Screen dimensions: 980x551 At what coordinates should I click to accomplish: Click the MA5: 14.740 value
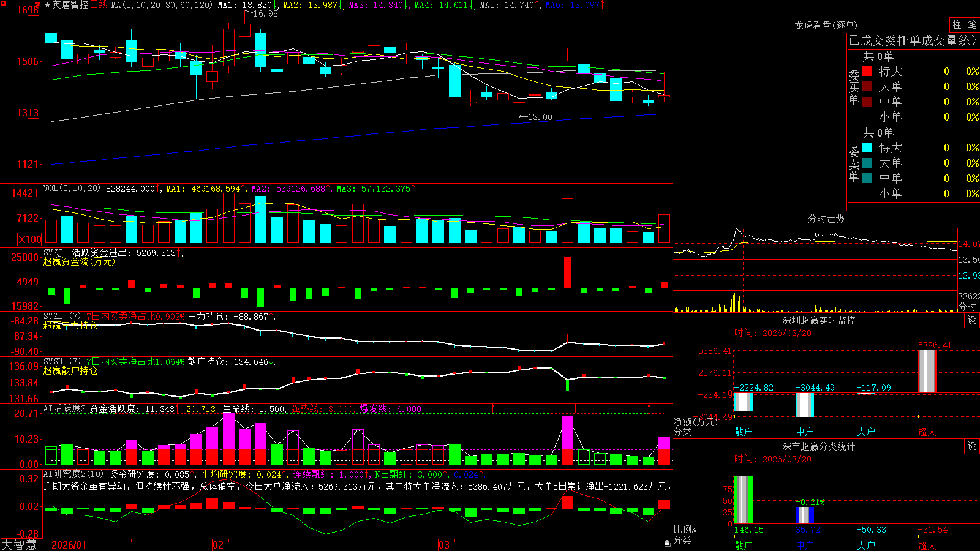tap(510, 5)
